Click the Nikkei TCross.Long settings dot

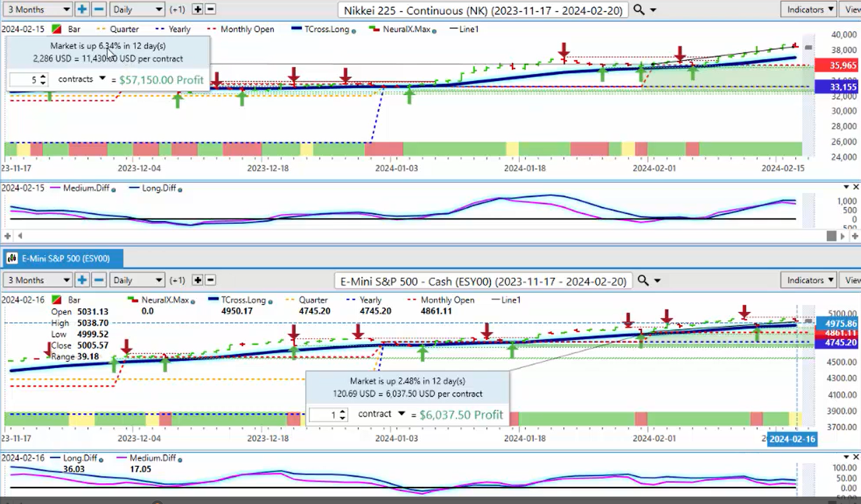[x=354, y=30]
